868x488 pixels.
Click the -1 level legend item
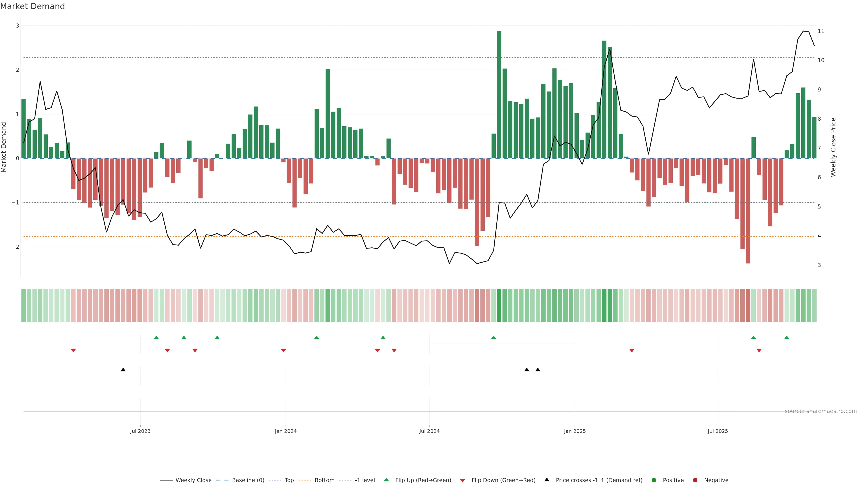coord(365,480)
